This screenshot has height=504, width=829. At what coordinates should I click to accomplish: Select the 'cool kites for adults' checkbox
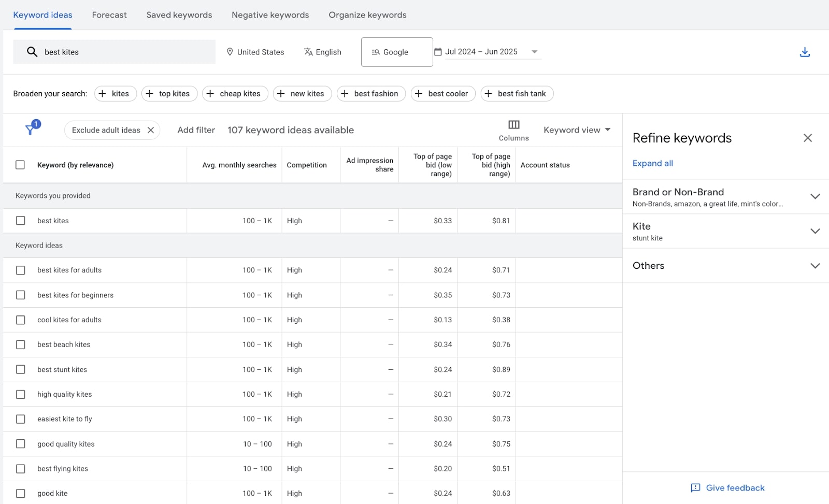(20, 320)
